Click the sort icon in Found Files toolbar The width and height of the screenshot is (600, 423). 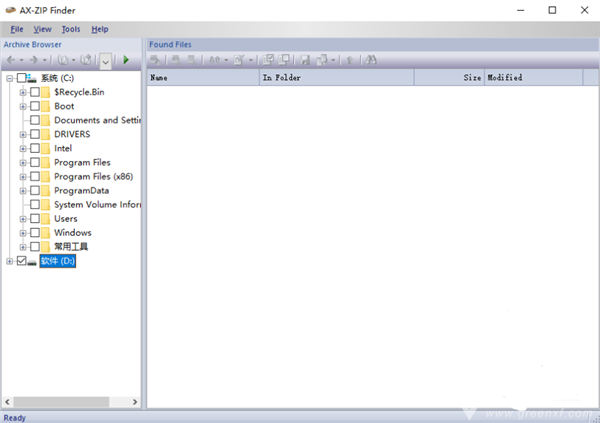point(214,60)
